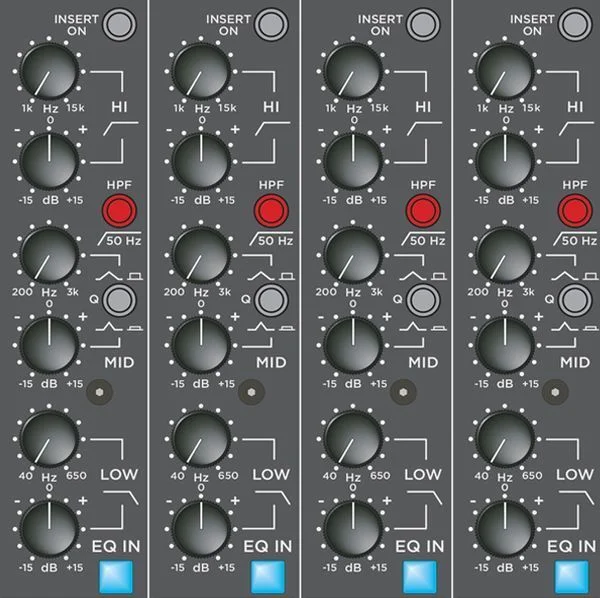Screen dimensions: 600x598
Task: Click LOW frequency 40-650 knob, fourth channel
Action: click(x=505, y=438)
